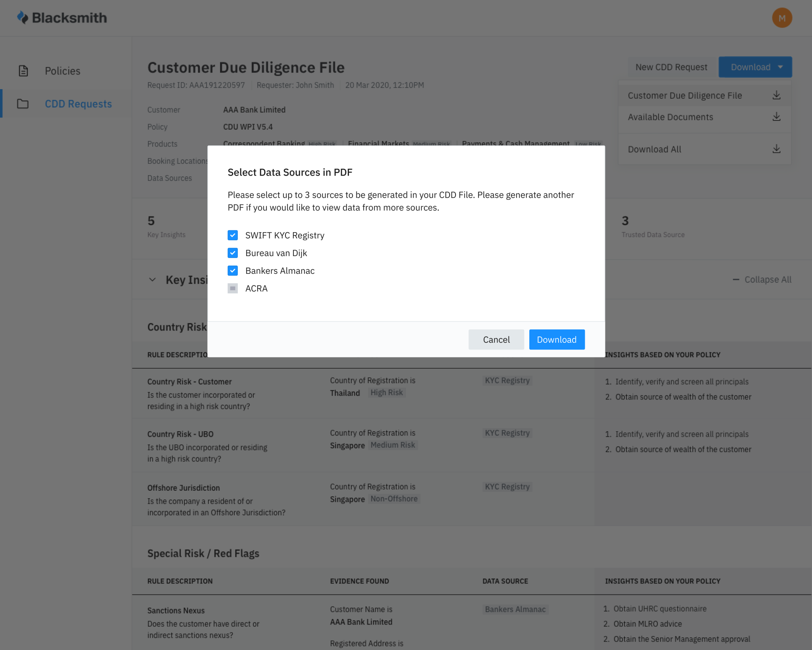
Task: Click the download icon for Available Documents
Action: click(776, 117)
